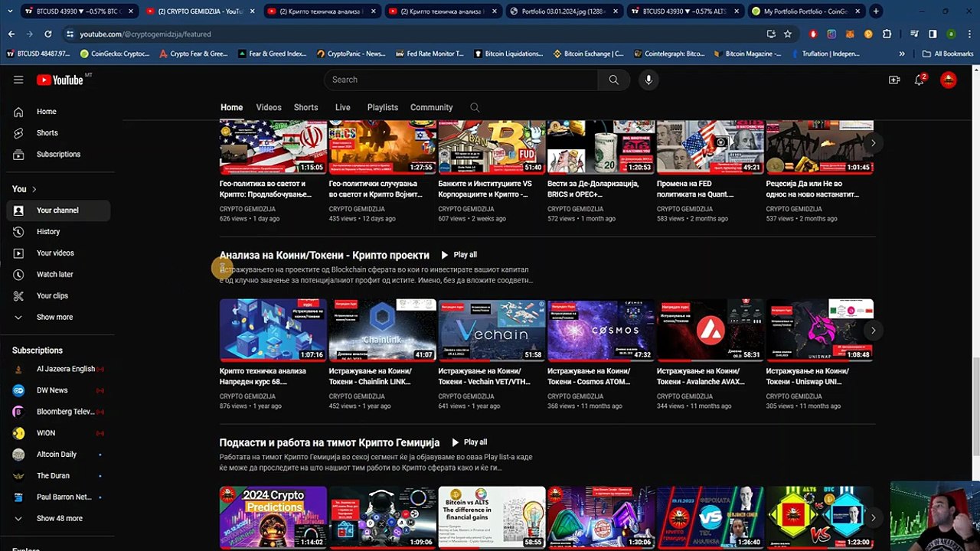Open Subscriptions in the sidebar
This screenshot has width=980, height=551.
(x=58, y=155)
